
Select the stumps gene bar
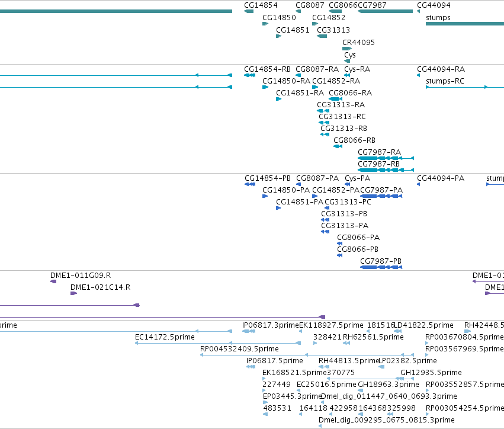pos(465,24)
